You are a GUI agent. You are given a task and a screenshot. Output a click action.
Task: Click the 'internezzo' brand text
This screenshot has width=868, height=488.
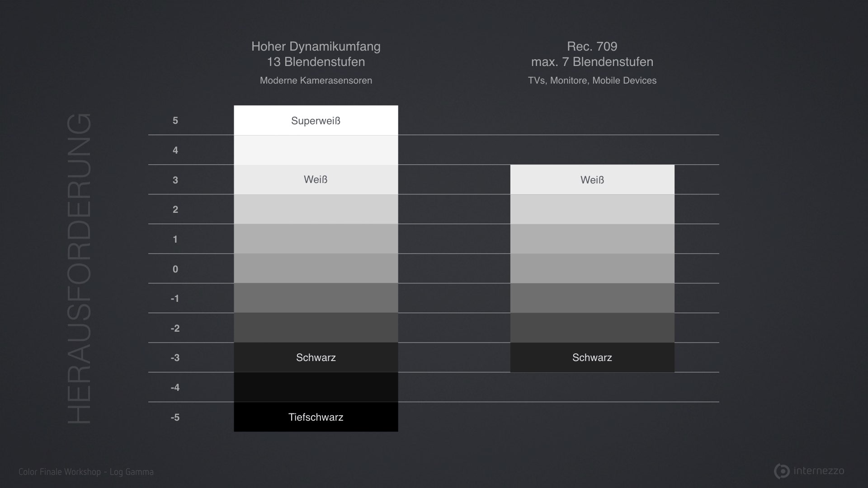819,471
